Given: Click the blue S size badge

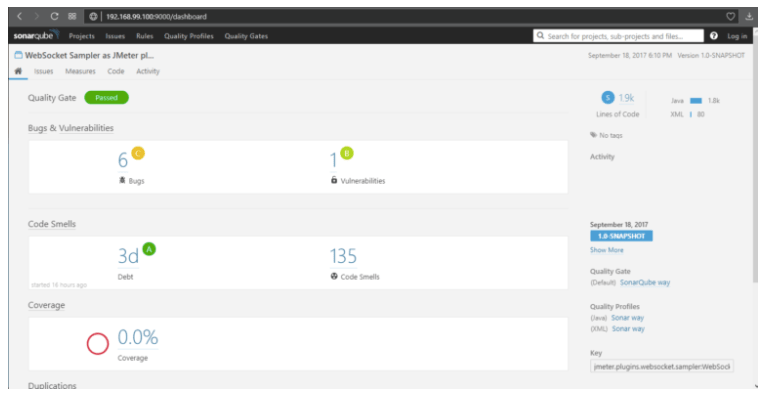Looking at the screenshot, I should pos(608,97).
